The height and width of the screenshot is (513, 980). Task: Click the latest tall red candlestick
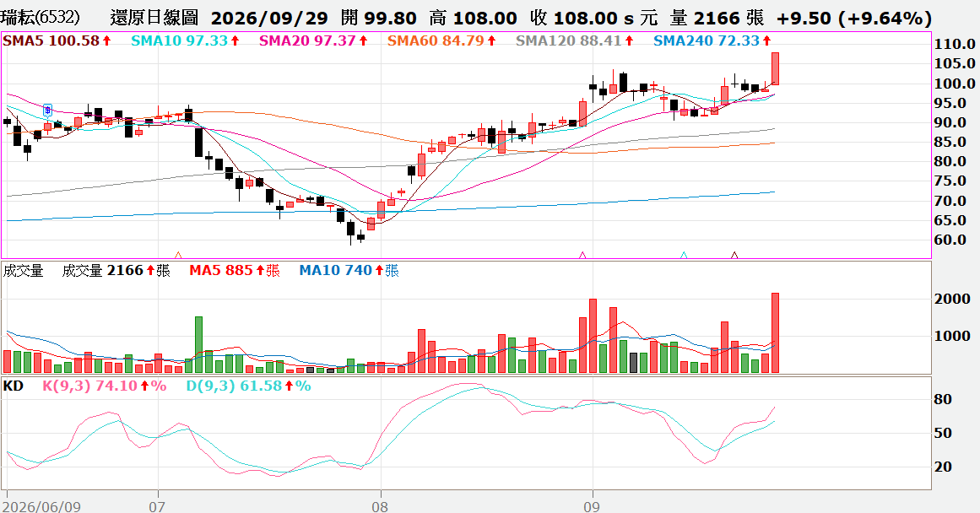(775, 68)
